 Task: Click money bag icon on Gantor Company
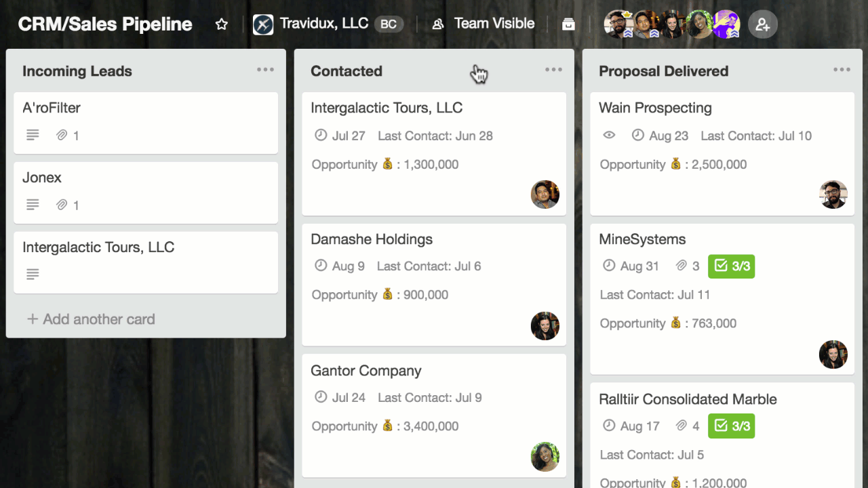[387, 426]
